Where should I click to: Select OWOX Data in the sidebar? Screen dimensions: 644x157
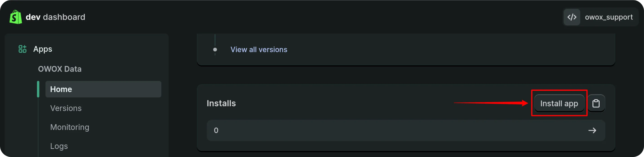click(60, 69)
